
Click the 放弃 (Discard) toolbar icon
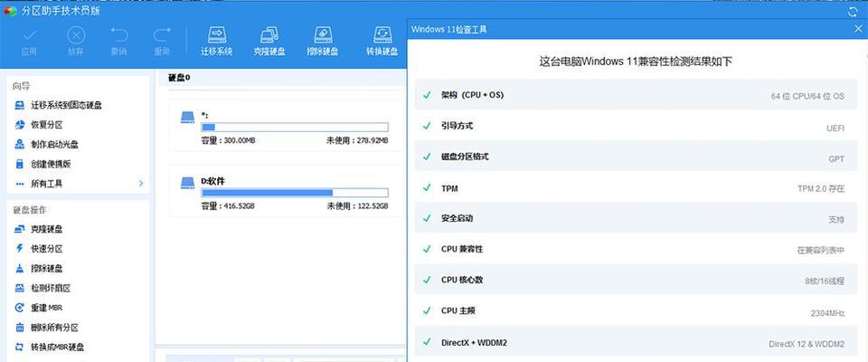tap(76, 41)
